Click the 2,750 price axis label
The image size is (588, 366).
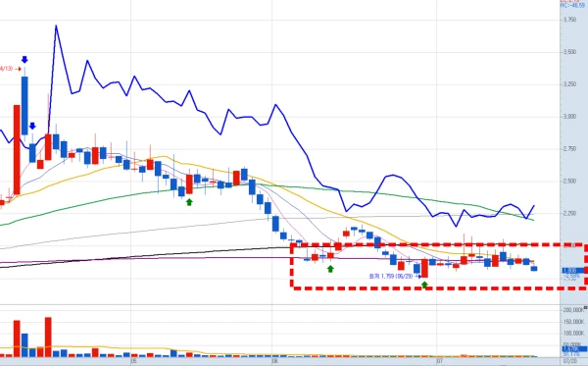[569, 148]
